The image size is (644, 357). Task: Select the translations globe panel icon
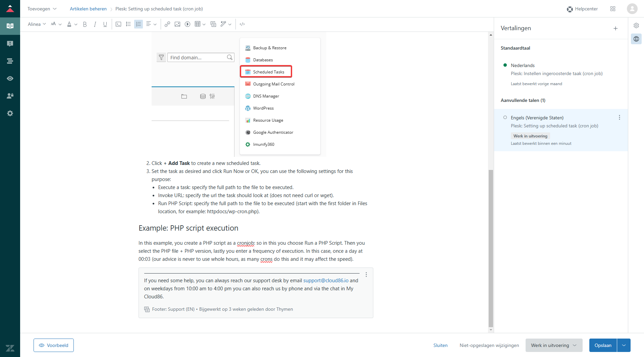[636, 39]
